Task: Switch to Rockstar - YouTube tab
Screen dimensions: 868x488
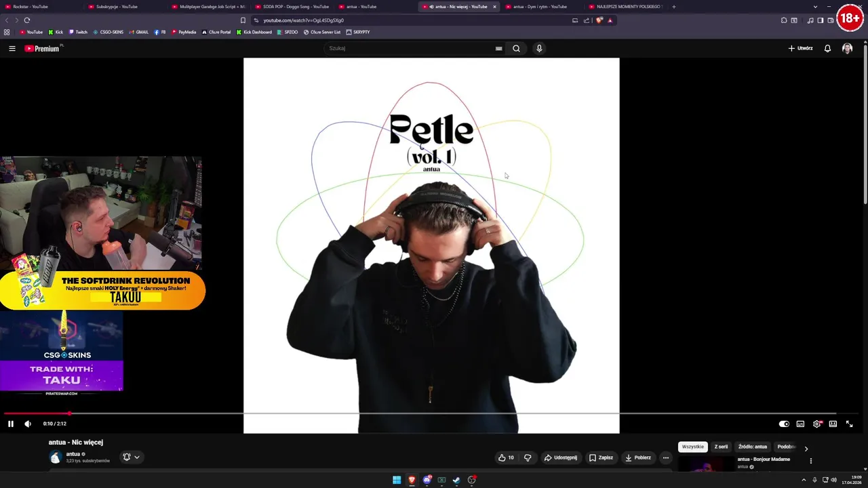Action: pos(41,7)
